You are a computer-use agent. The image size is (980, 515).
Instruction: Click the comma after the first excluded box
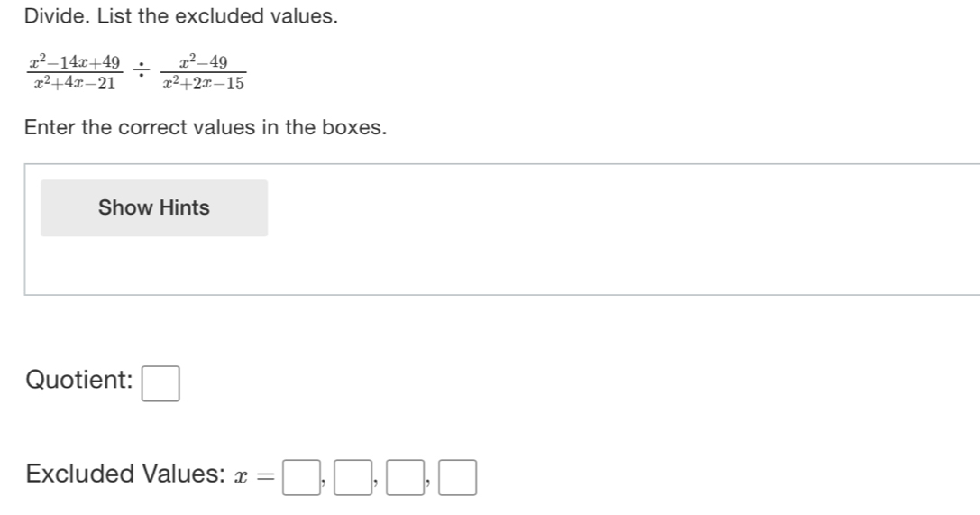tap(324, 483)
